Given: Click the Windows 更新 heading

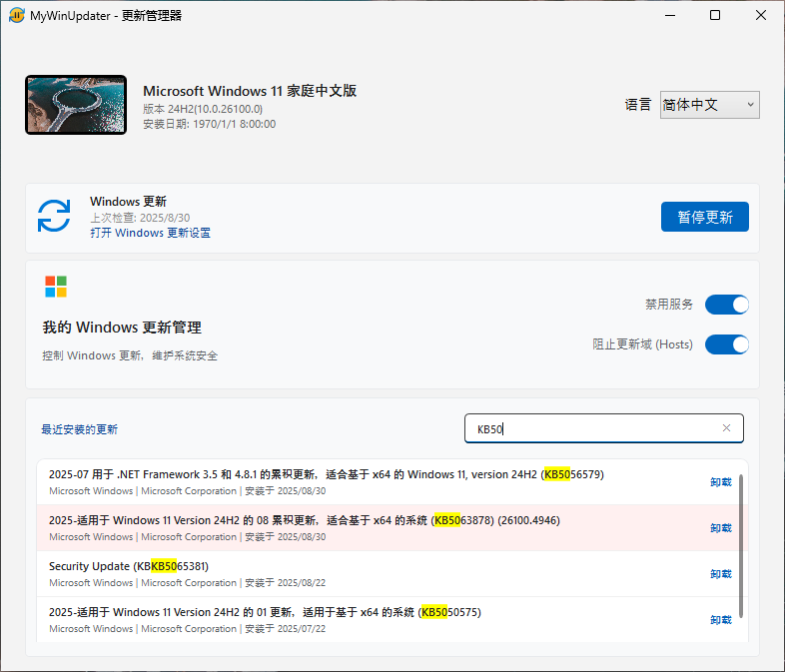Looking at the screenshot, I should [128, 202].
